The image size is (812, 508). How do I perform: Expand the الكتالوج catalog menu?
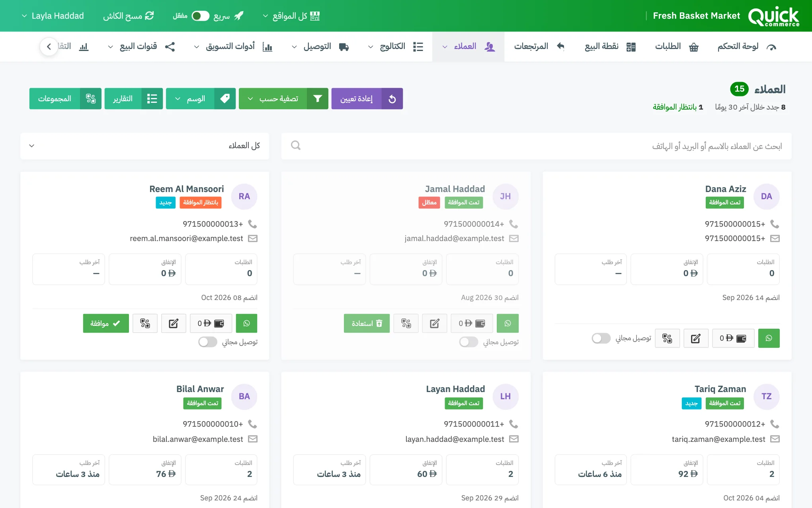pyautogui.click(x=396, y=47)
